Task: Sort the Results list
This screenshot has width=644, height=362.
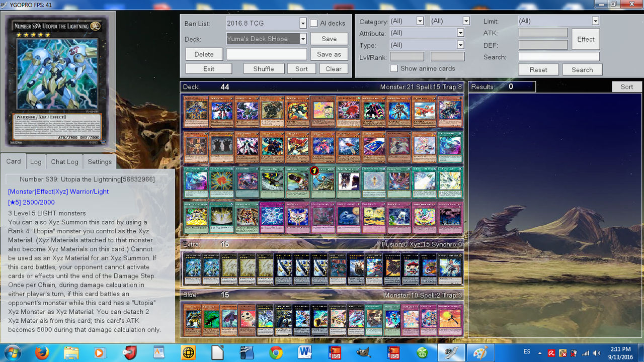Action: point(627,86)
